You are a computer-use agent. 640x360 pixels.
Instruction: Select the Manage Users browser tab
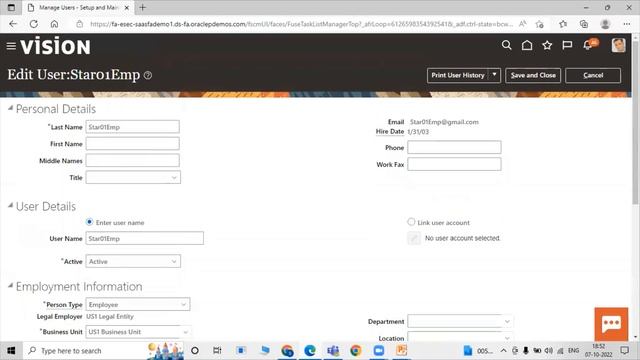(78, 7)
